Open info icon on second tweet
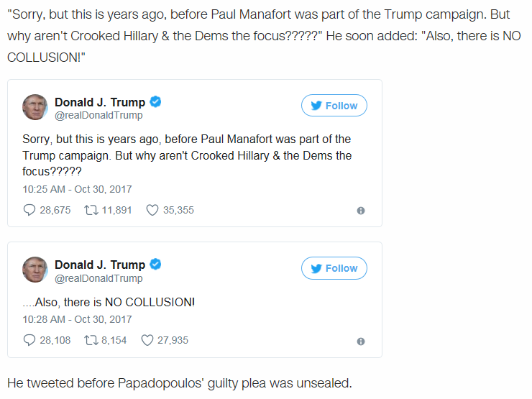Image resolution: width=532 pixels, height=399 pixels. (361, 341)
